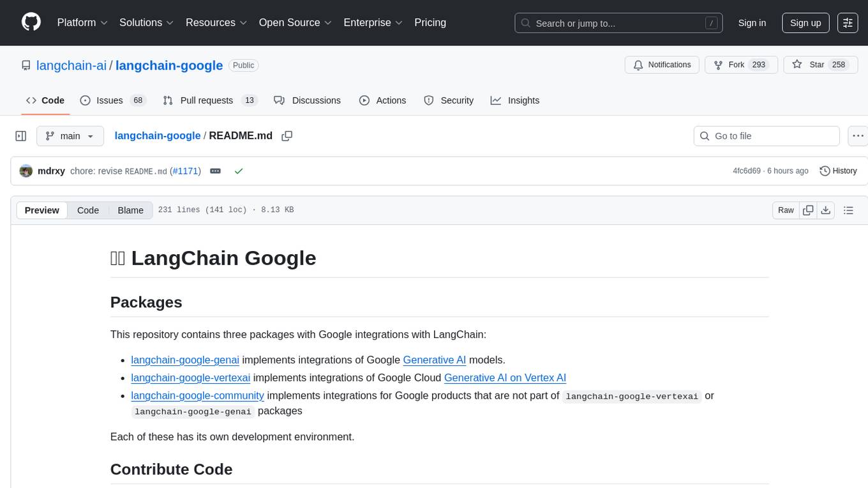Expand the Solutions menu
The height and width of the screenshot is (488, 868).
[147, 22]
